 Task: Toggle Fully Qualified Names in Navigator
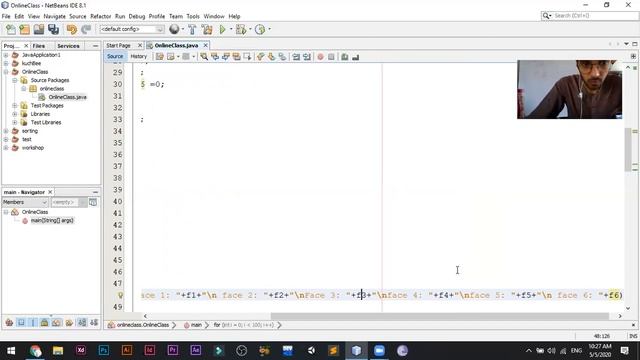tap(69, 322)
